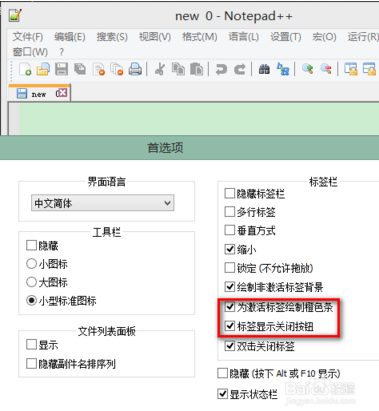Open the 窗口(W) menu
Viewport: 379px width, 411px height.
point(30,52)
